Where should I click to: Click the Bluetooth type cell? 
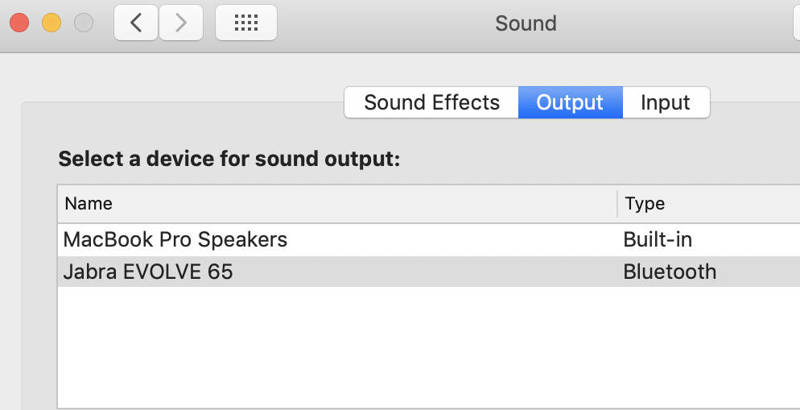click(669, 272)
